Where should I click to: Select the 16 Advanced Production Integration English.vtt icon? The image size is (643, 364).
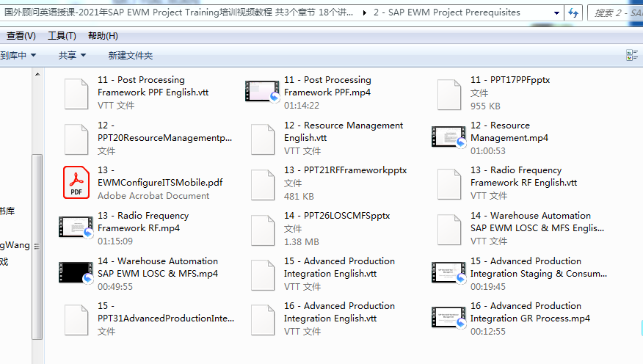click(263, 320)
